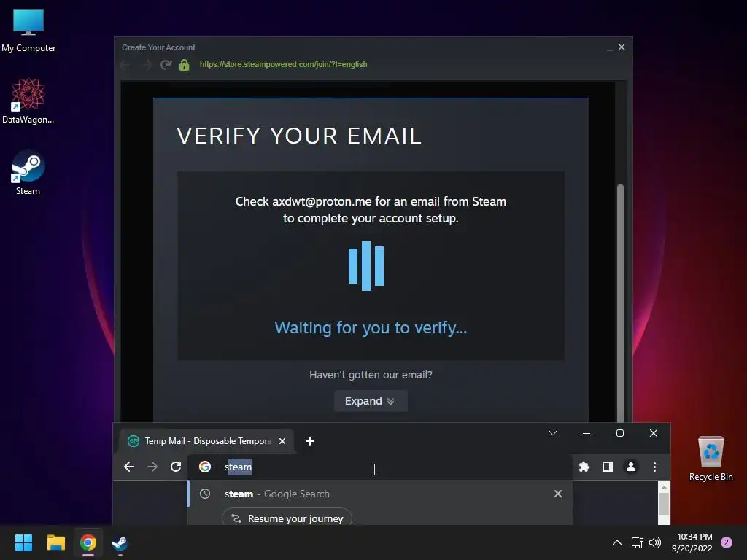747x560 pixels.
Task: Open Chrome extensions puzzle icon
Action: pos(584,467)
